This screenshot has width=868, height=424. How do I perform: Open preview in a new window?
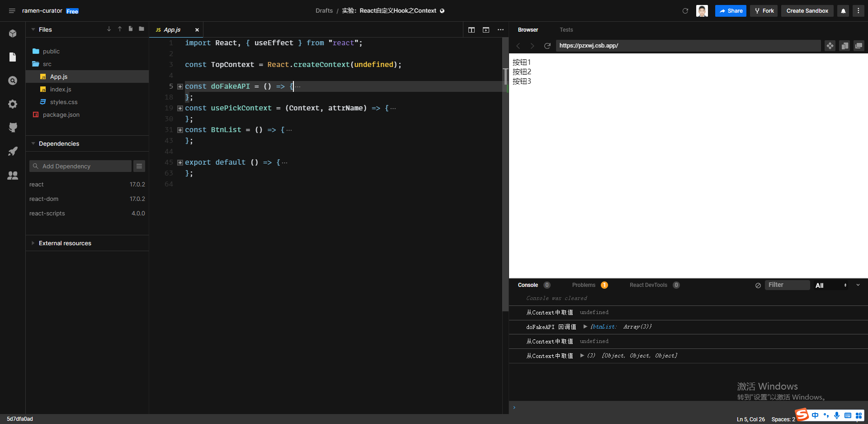tap(859, 46)
